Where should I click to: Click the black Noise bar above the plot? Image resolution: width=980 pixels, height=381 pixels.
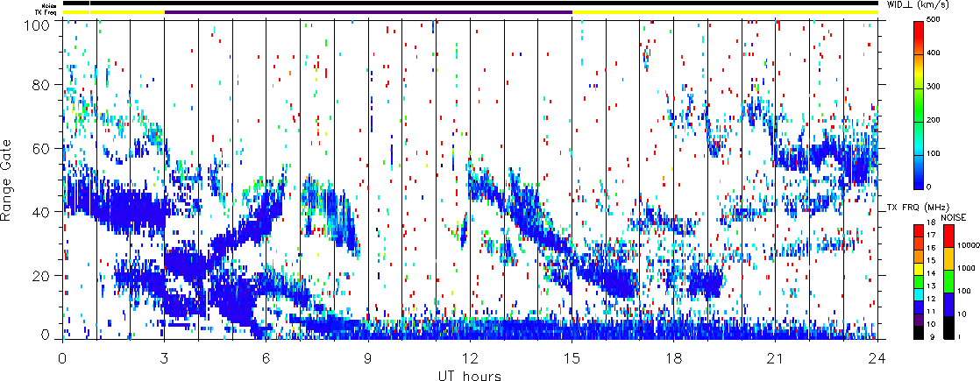click(471, 4)
